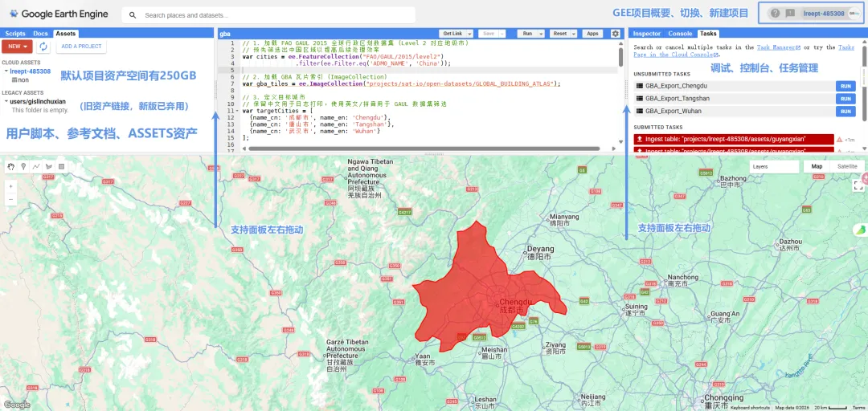
Task: Open the Reset dropdown arrow
Action: (574, 34)
